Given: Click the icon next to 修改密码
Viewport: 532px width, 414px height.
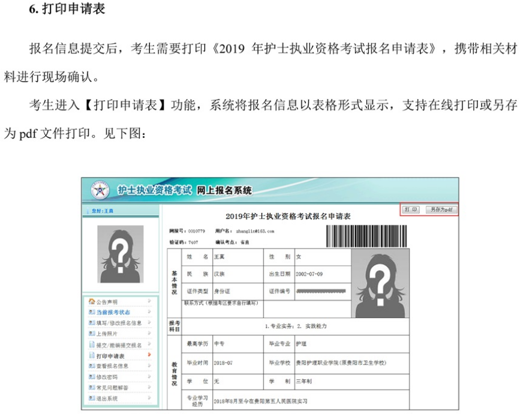Looking at the screenshot, I should (x=92, y=377).
